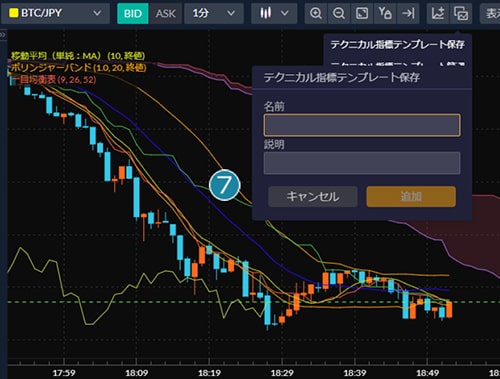The image size is (500, 379).
Task: Switch price display to BID
Action: (133, 13)
